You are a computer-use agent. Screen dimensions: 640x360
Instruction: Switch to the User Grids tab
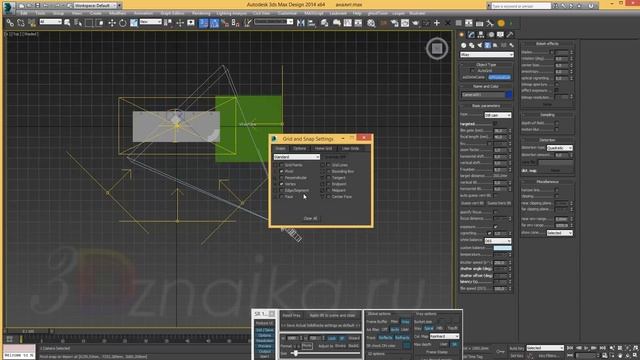pos(350,149)
